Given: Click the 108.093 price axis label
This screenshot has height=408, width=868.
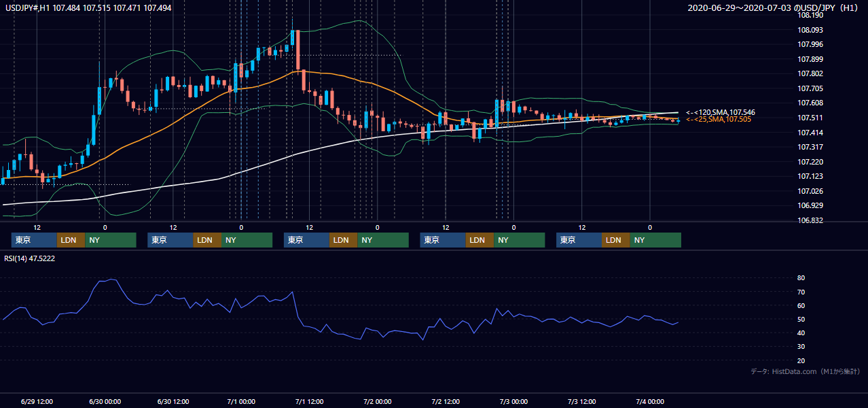Looking at the screenshot, I should (x=810, y=30).
